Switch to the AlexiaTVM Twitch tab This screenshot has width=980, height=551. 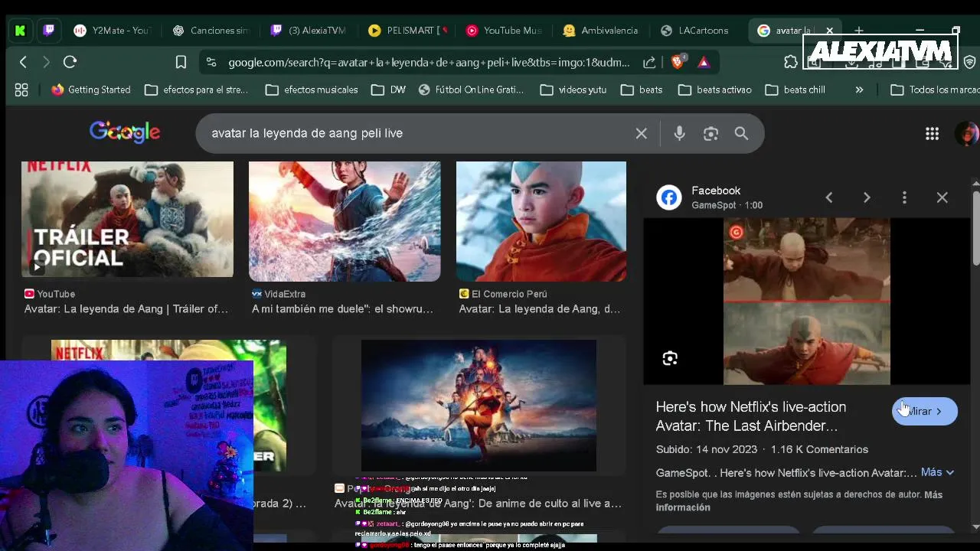(308, 31)
